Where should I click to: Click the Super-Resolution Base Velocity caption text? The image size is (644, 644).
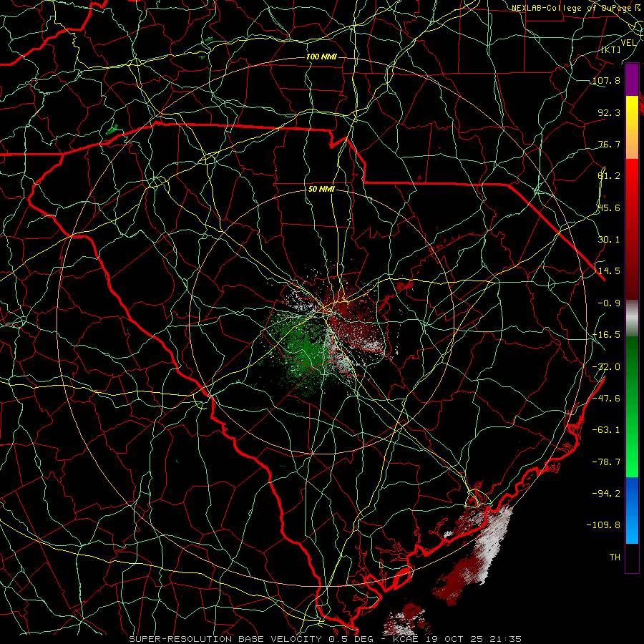[326, 639]
